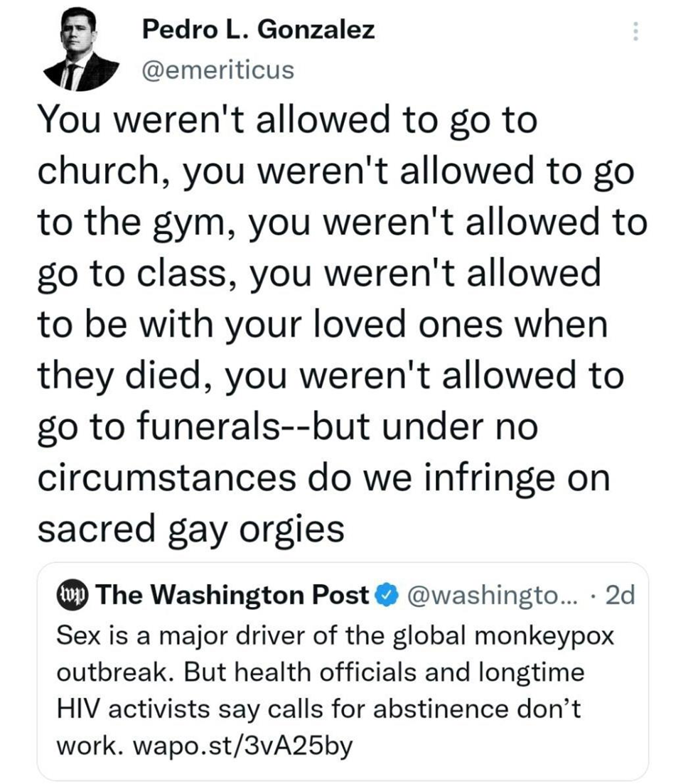Click the word "church," in the main tweet
693x784 pixels.
[x=102, y=171]
